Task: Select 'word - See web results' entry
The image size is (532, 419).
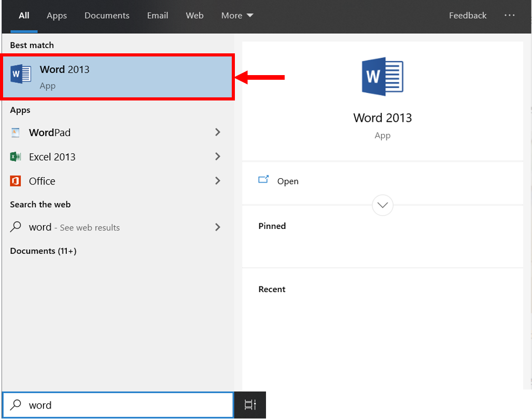Action: click(117, 227)
